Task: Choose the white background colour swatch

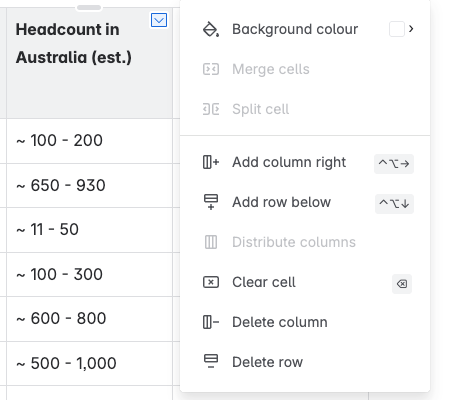Action: [x=397, y=29]
